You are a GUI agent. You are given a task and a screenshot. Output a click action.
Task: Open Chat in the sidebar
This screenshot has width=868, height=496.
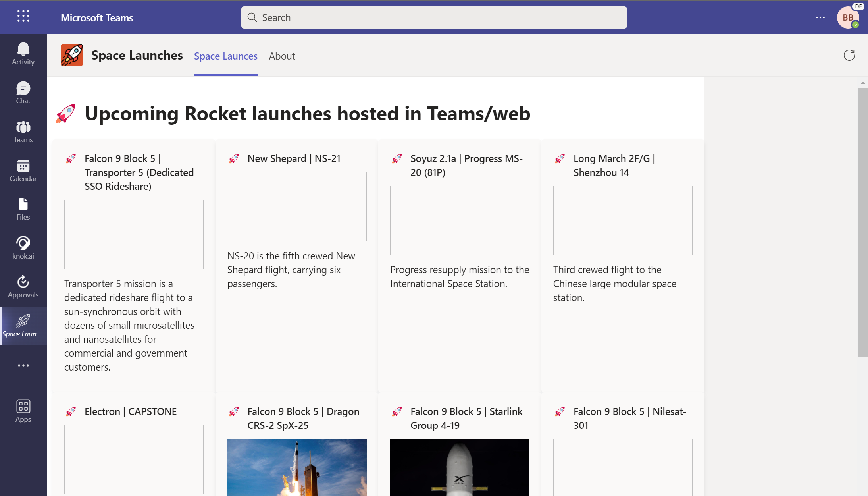coord(23,93)
